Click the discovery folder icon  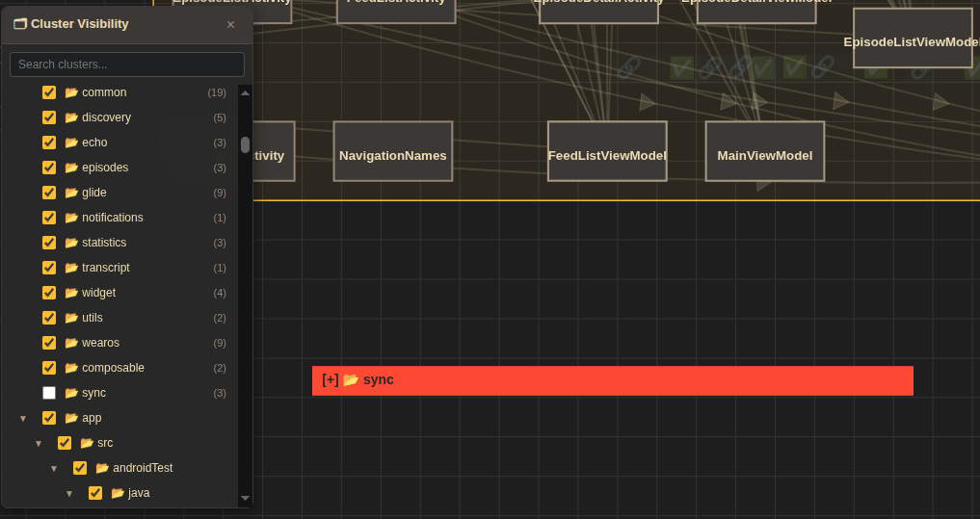[71, 117]
